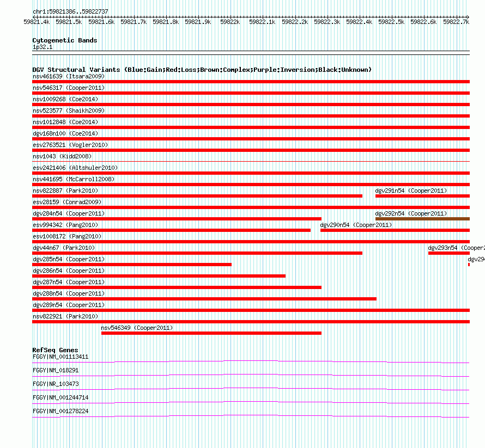Open gene FGGY|NR_103473
Image resolution: width=485 pixels, height=448 pixels.
click(x=56, y=384)
